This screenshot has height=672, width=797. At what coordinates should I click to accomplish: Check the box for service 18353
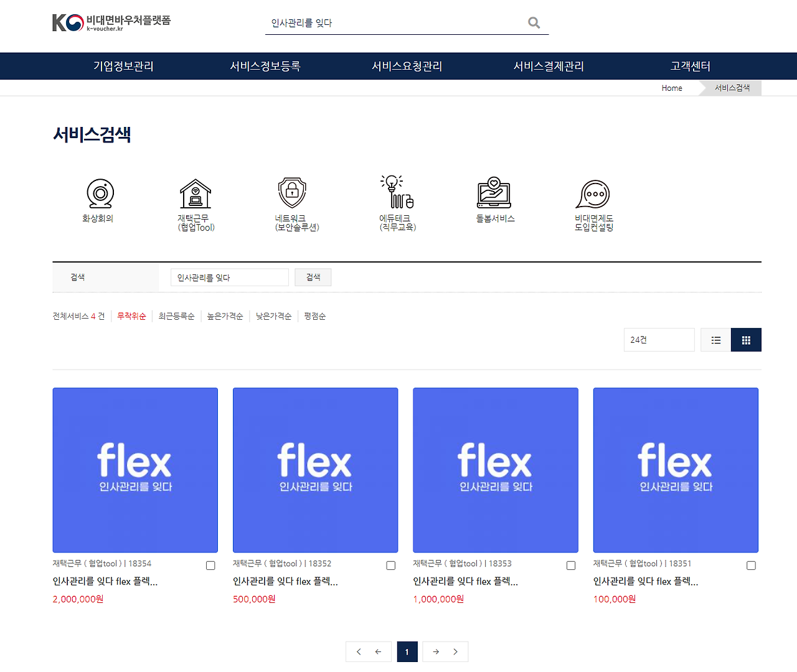(x=571, y=566)
